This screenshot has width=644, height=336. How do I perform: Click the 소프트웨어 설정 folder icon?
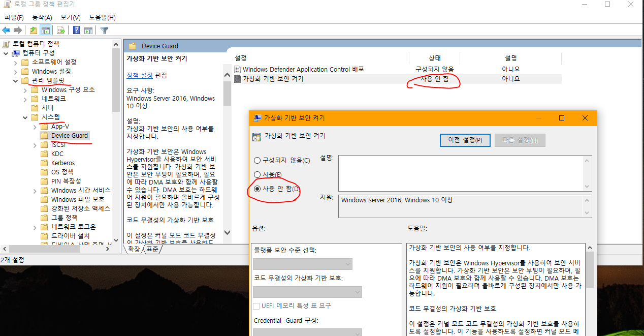coord(25,62)
